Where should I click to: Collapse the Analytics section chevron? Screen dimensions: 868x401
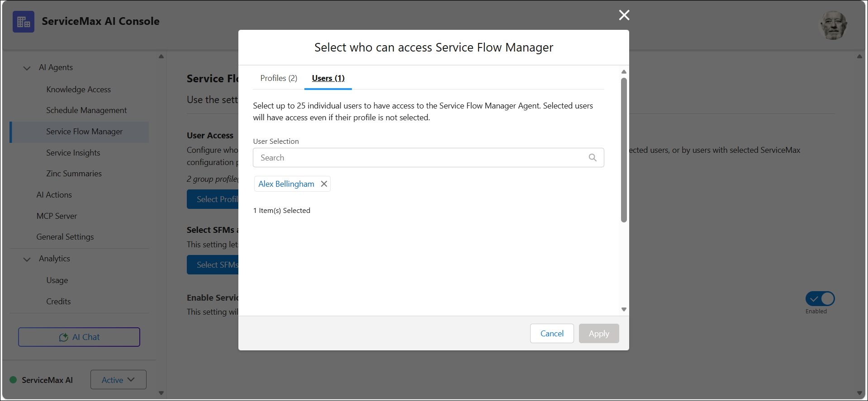point(27,259)
